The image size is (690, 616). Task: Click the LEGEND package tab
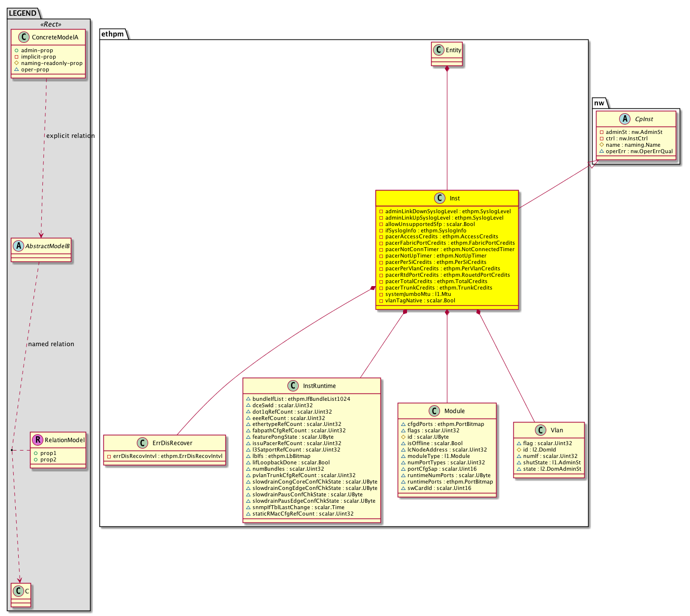coord(23,13)
